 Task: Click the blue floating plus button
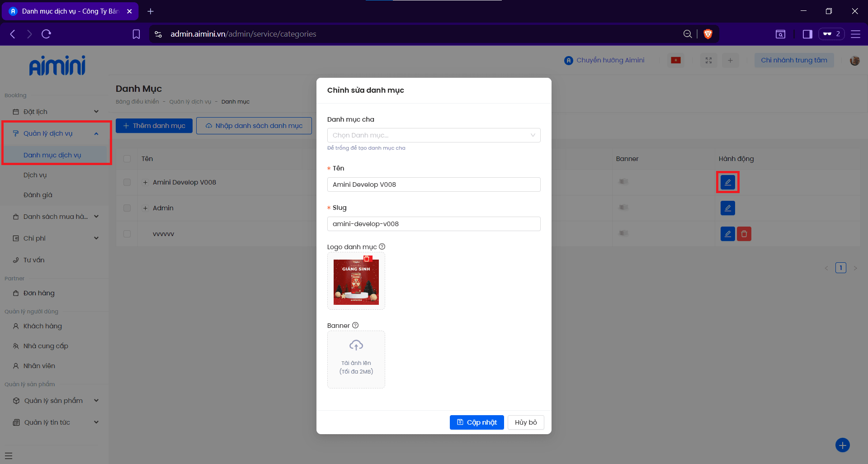pos(842,445)
